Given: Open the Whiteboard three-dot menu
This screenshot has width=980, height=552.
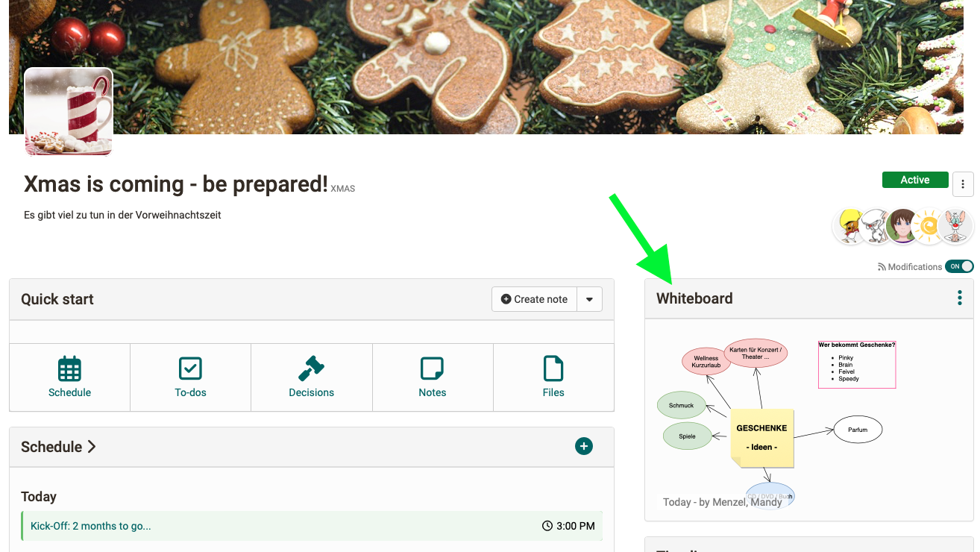Looking at the screenshot, I should 960,298.
